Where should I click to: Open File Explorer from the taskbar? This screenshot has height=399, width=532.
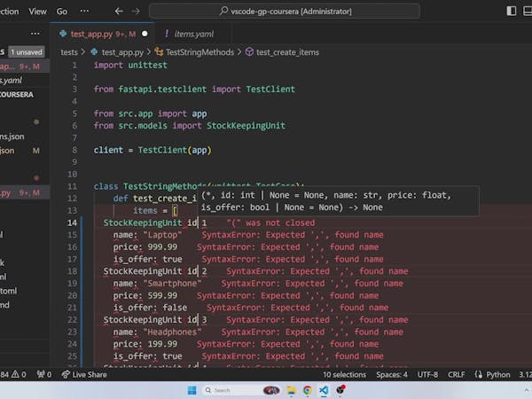click(x=291, y=390)
